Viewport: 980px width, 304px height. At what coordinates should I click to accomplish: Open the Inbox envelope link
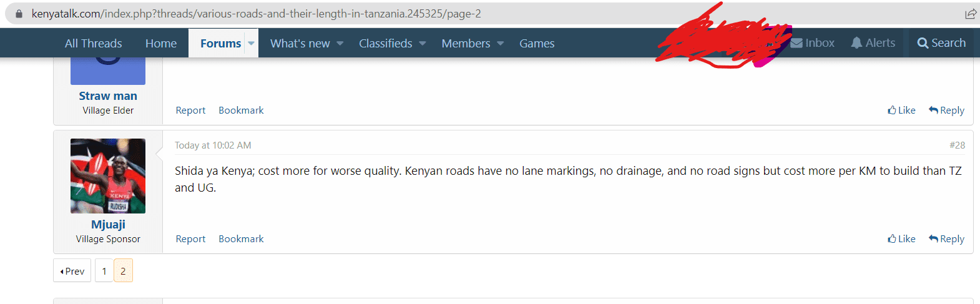[x=812, y=43]
